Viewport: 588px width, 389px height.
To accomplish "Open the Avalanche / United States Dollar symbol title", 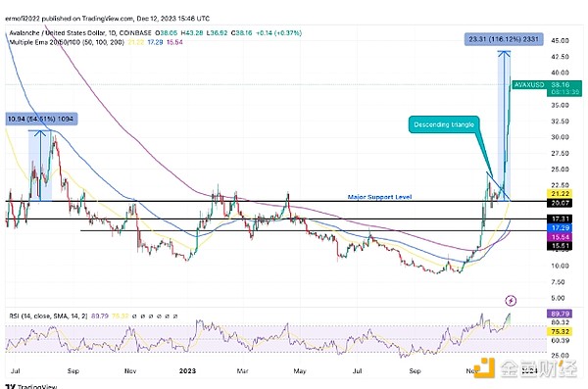I will tap(80, 33).
